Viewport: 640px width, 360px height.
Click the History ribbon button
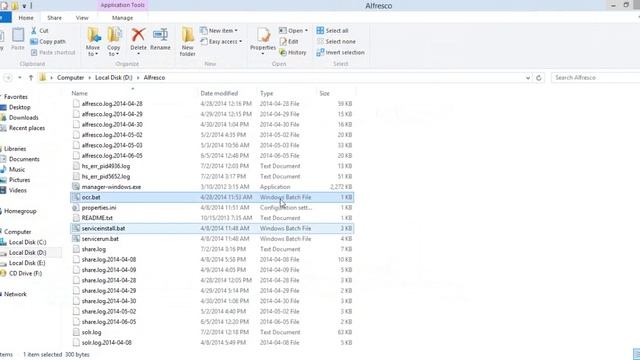coord(293,53)
